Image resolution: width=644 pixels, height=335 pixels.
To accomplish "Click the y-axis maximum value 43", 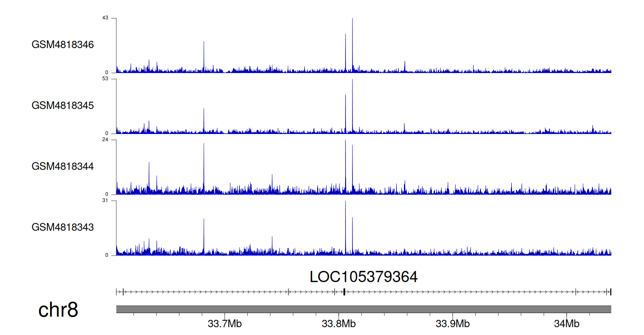I will 105,18.
